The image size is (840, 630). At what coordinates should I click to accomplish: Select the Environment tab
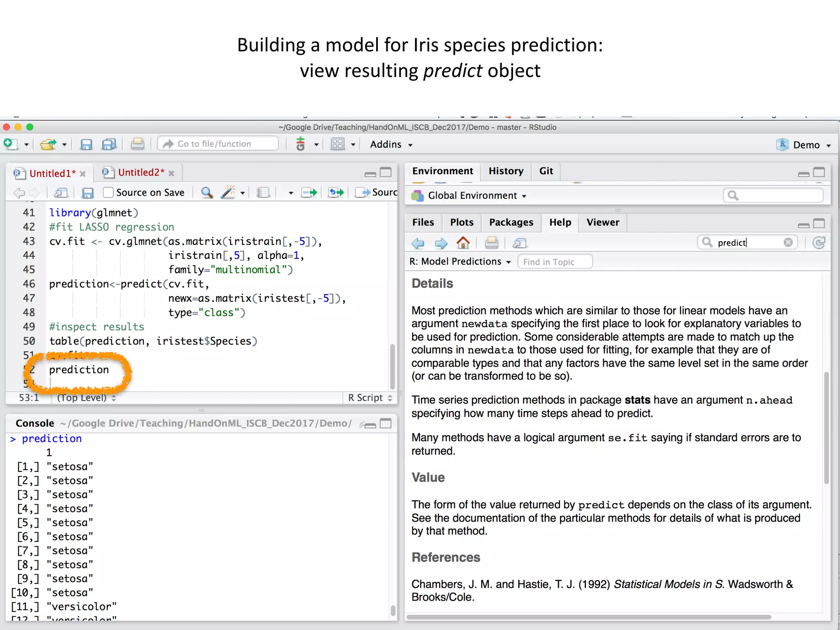(x=443, y=171)
